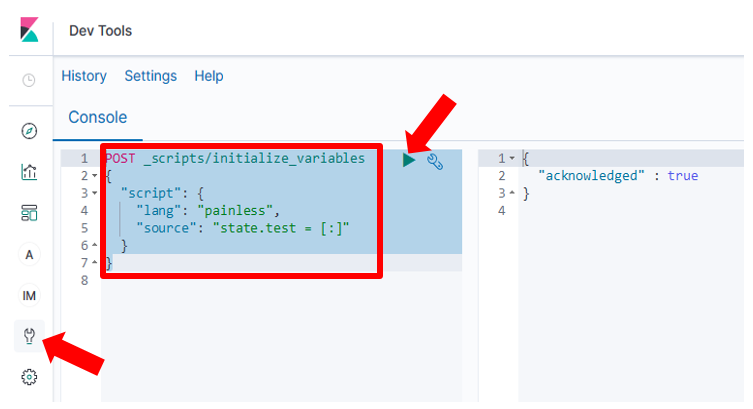The height and width of the screenshot is (409, 753).
Task: Collapse fold arrow on response line 1
Action: 512,158
